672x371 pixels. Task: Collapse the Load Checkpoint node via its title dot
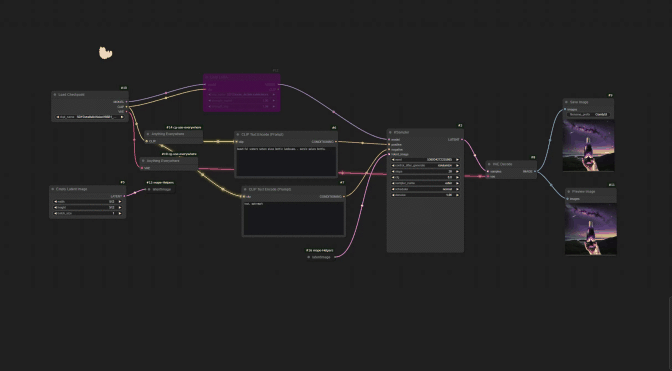point(55,95)
